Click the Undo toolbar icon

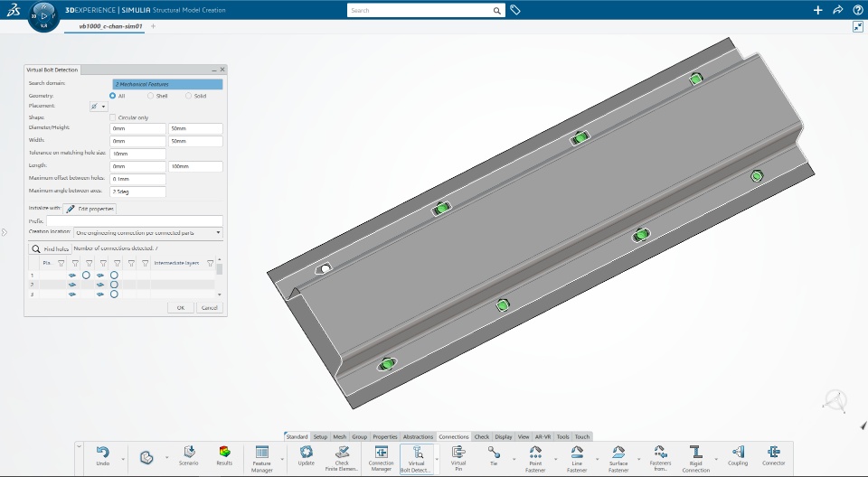click(103, 453)
